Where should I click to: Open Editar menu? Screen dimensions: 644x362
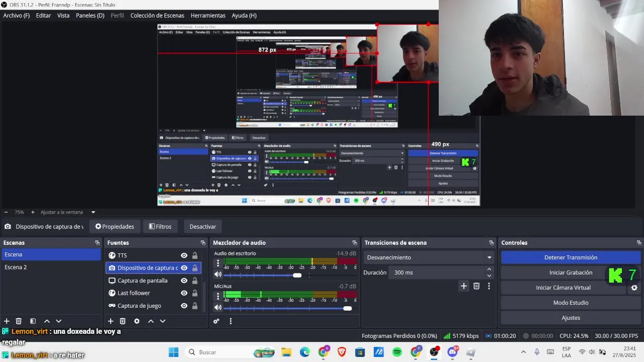point(43,16)
